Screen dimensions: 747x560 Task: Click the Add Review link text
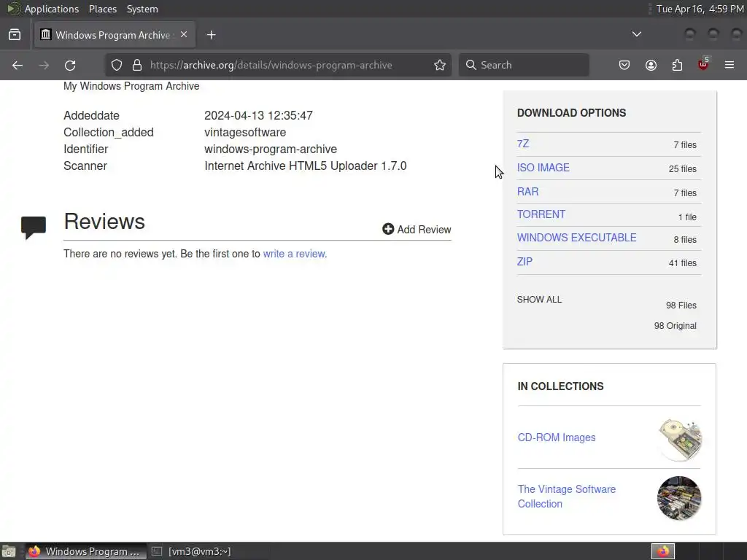coord(424,230)
